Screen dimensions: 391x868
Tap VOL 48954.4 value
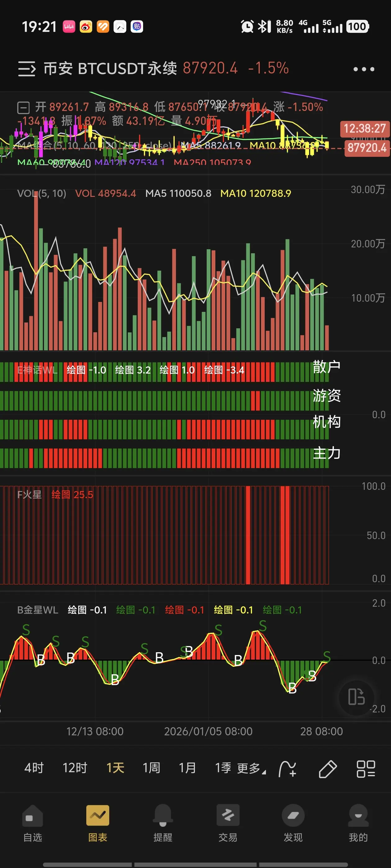click(105, 193)
